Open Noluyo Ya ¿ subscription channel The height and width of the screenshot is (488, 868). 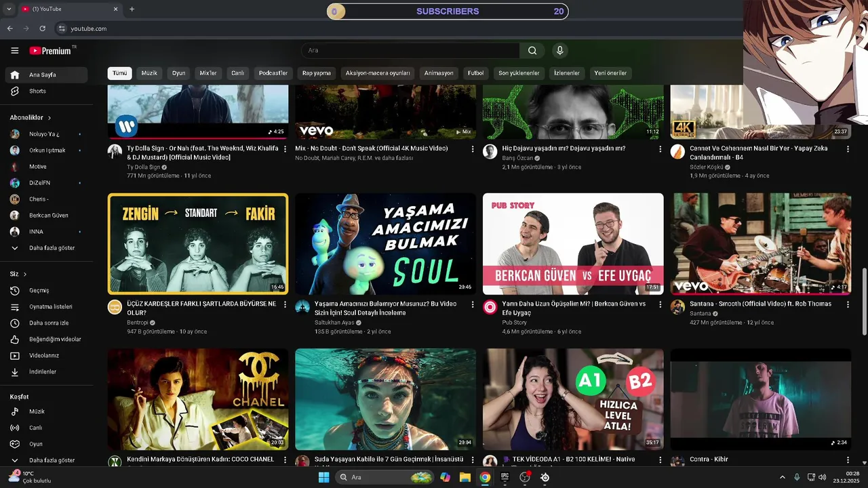(46, 134)
